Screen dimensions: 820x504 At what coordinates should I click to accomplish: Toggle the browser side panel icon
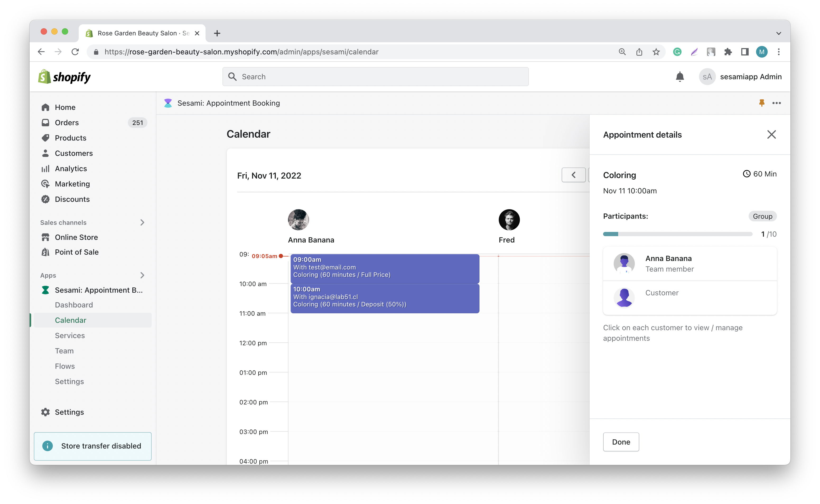pos(745,52)
